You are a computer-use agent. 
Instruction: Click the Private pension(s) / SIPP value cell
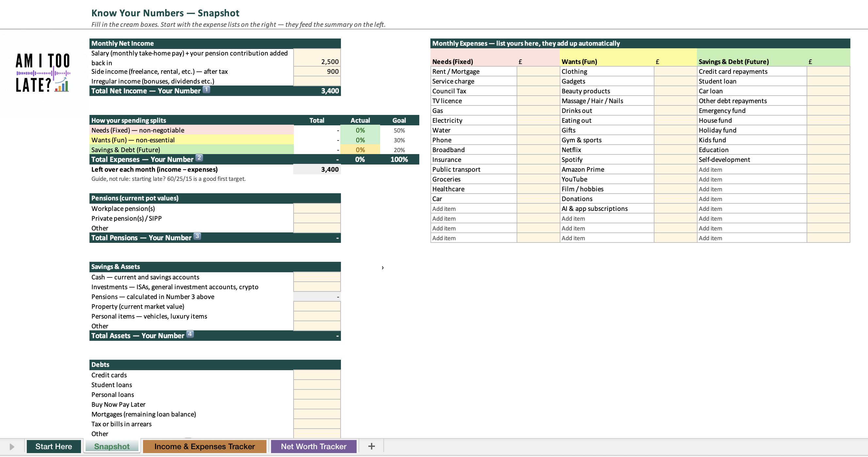317,218
